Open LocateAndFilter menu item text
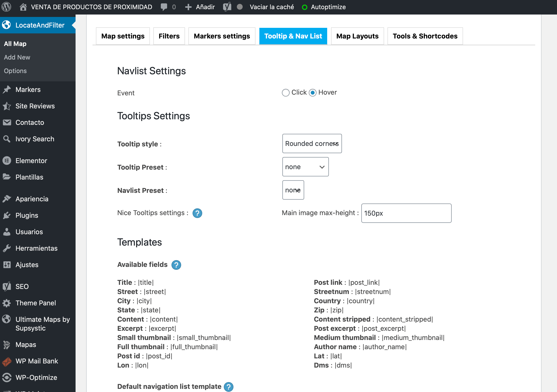The width and height of the screenshot is (557, 392). (x=40, y=25)
